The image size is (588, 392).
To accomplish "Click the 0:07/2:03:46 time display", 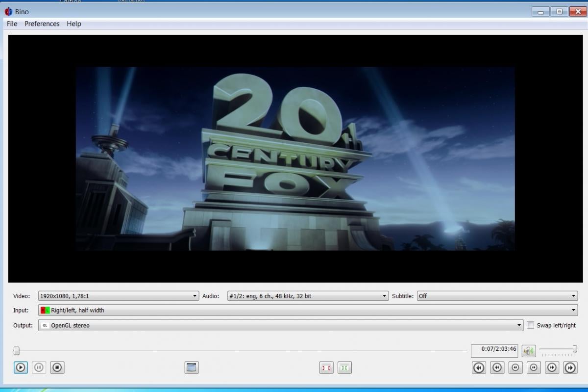I will tap(494, 350).
